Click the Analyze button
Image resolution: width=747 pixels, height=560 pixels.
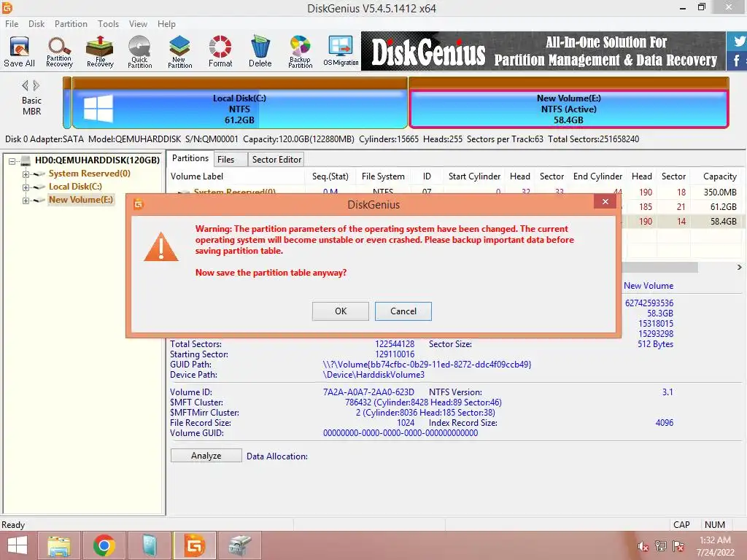206,456
